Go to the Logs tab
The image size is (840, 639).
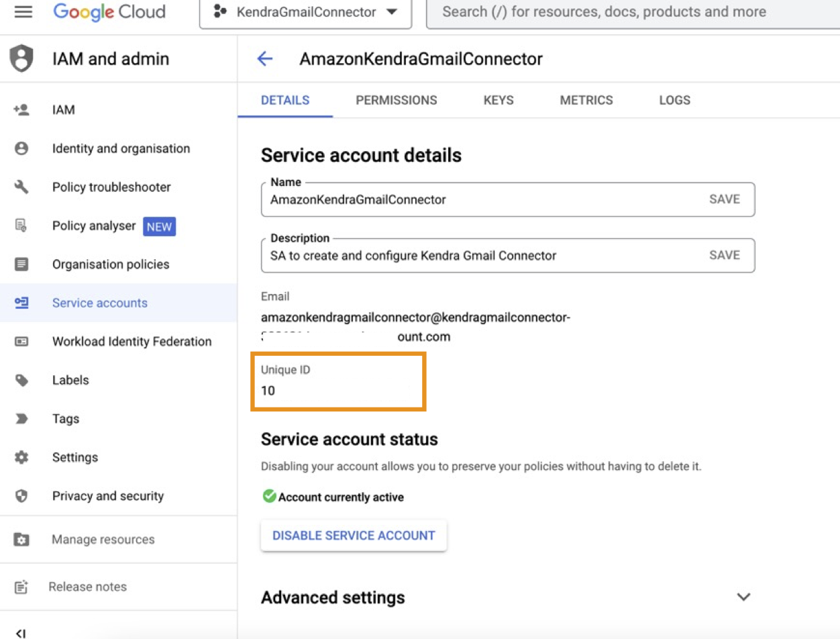click(x=674, y=101)
